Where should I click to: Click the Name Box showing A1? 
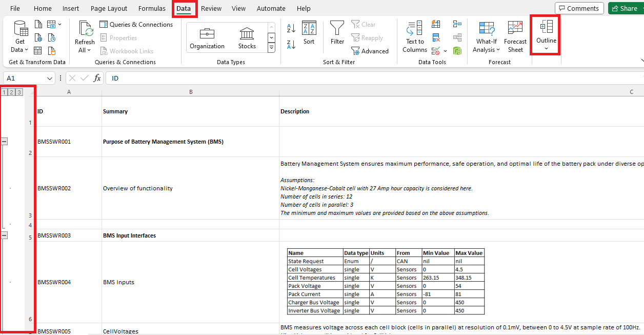pyautogui.click(x=24, y=77)
